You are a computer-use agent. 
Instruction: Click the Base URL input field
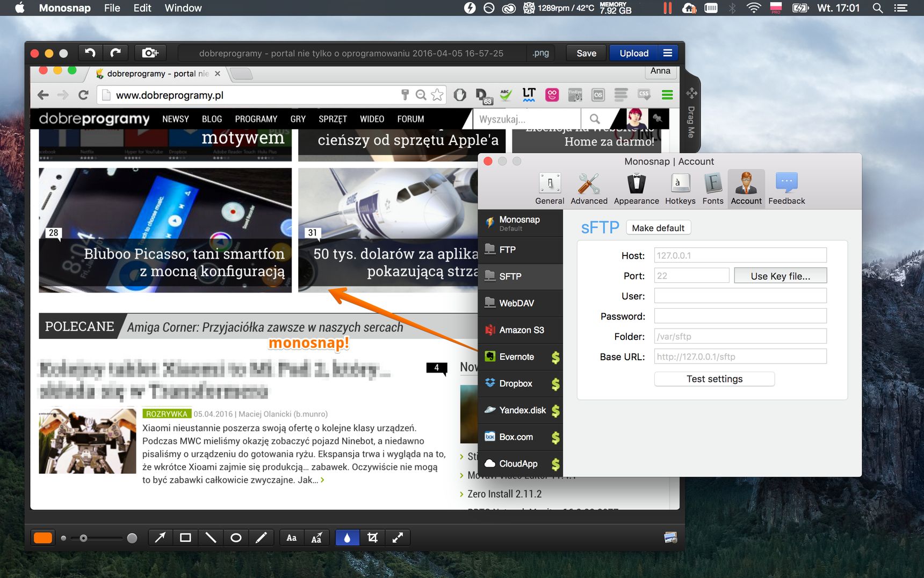point(740,356)
